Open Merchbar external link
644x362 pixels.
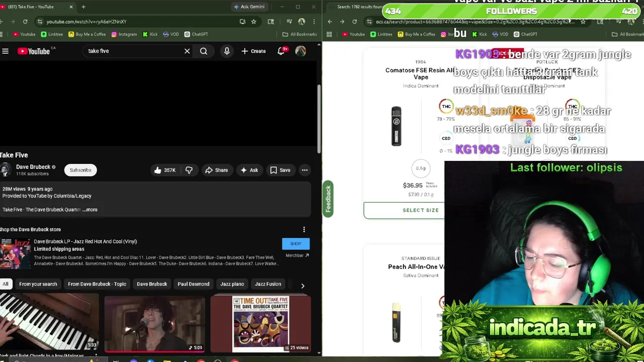coord(297,255)
